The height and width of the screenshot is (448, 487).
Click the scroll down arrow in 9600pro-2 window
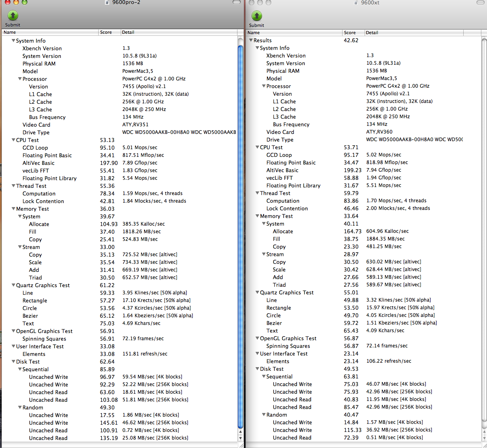(240, 438)
